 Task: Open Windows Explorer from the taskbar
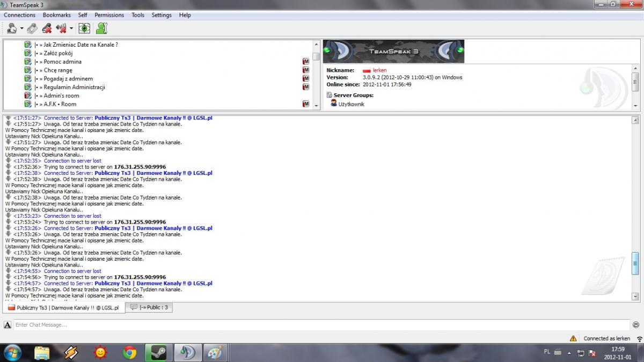tap(42, 353)
